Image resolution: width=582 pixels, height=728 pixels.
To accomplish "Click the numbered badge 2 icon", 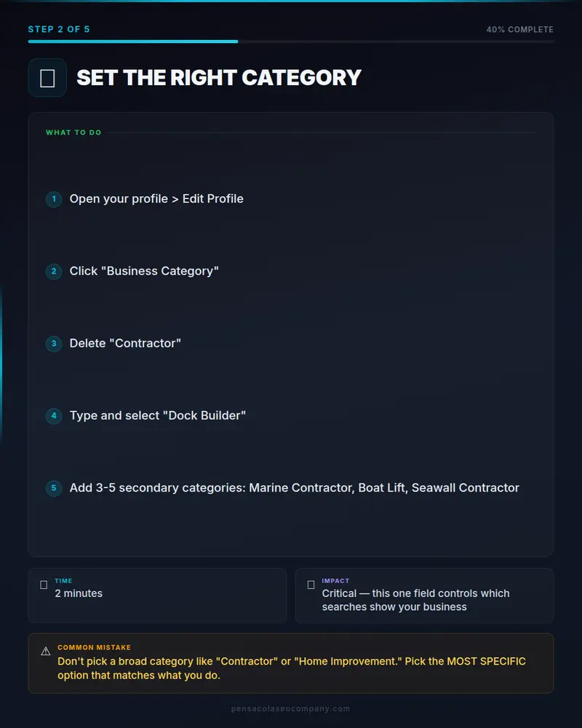I will click(x=54, y=272).
